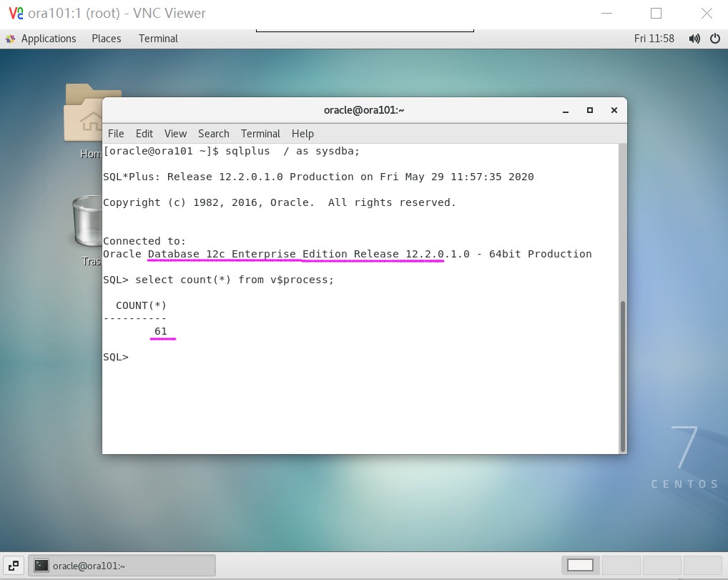Mute system audio via the speaker icon
The height and width of the screenshot is (580, 728).
694,39
